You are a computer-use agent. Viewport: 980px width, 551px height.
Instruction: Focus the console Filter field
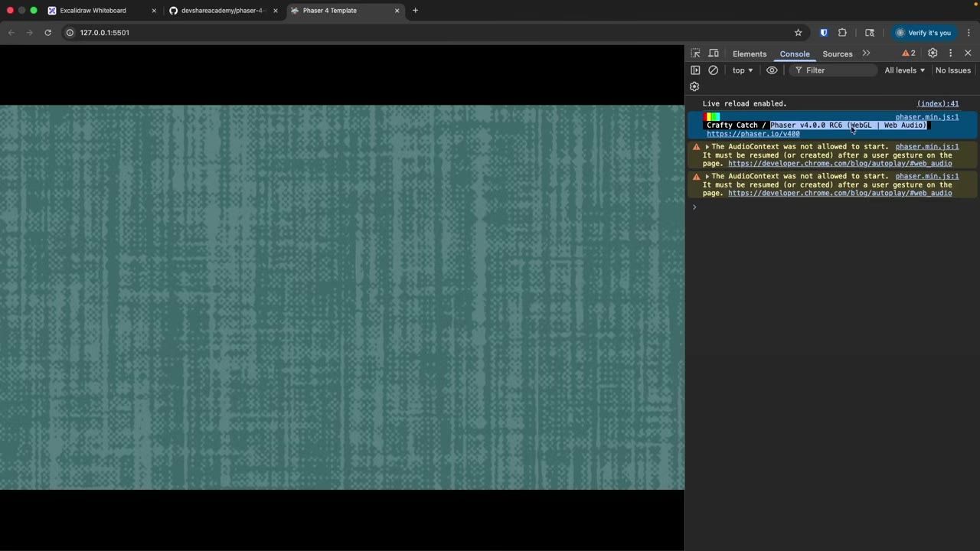[x=832, y=70]
